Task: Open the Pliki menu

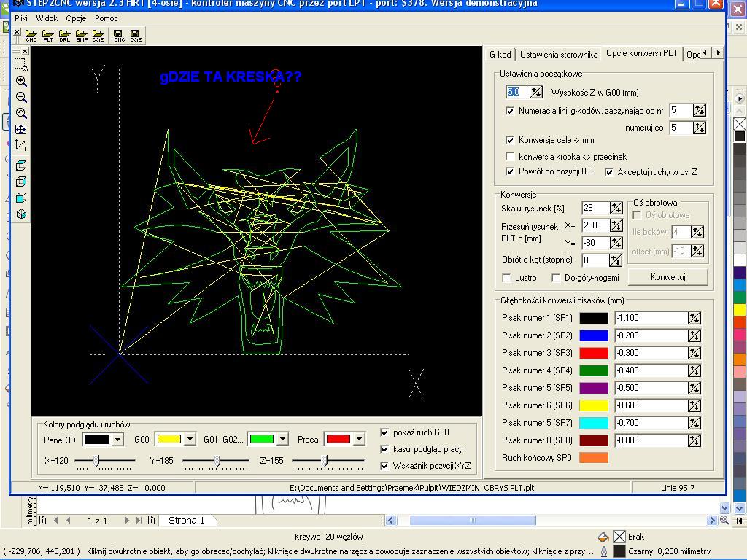Action: click(21, 18)
